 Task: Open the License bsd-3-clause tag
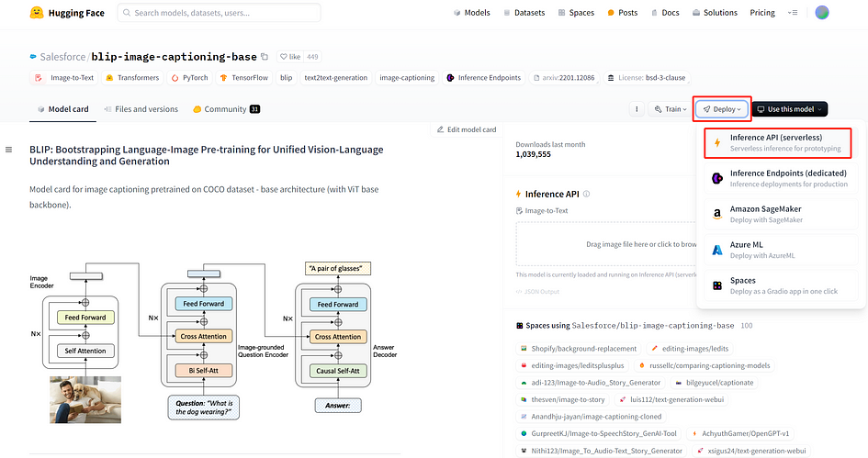646,78
